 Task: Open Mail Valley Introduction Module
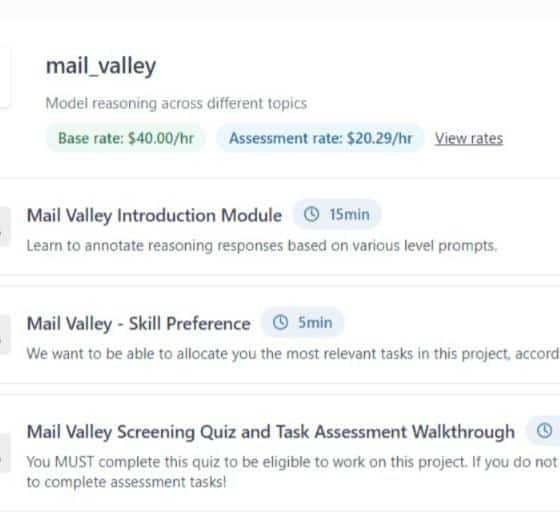point(154,215)
